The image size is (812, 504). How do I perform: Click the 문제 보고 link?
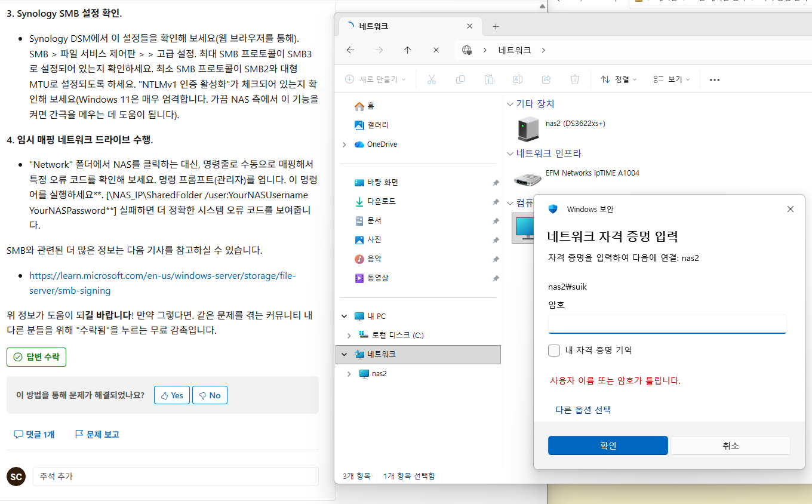pyautogui.click(x=97, y=435)
